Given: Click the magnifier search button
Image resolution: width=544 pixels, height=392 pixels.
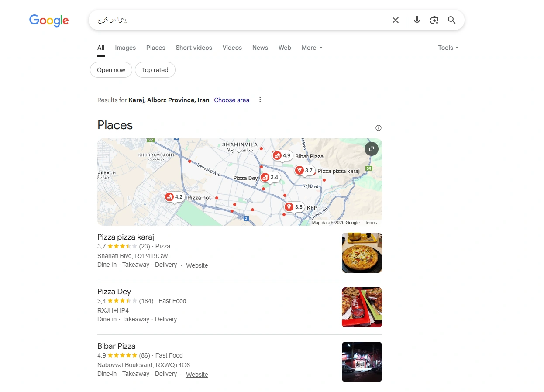Looking at the screenshot, I should tap(451, 20).
